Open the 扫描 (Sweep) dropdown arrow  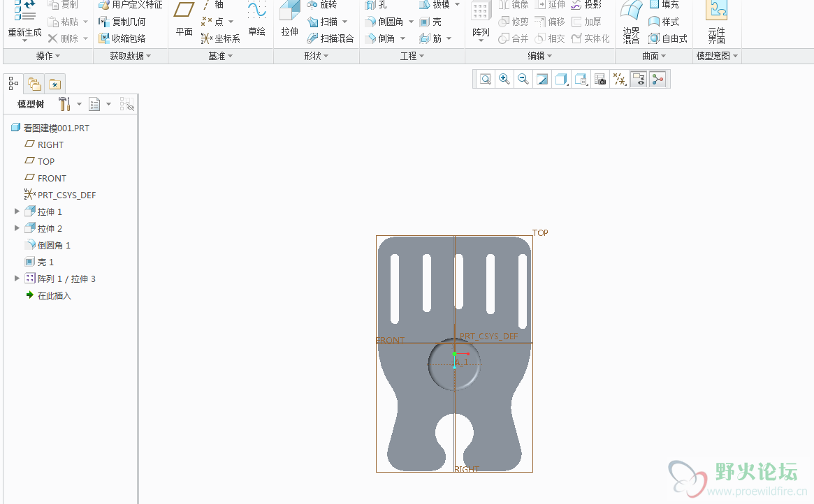tap(344, 22)
